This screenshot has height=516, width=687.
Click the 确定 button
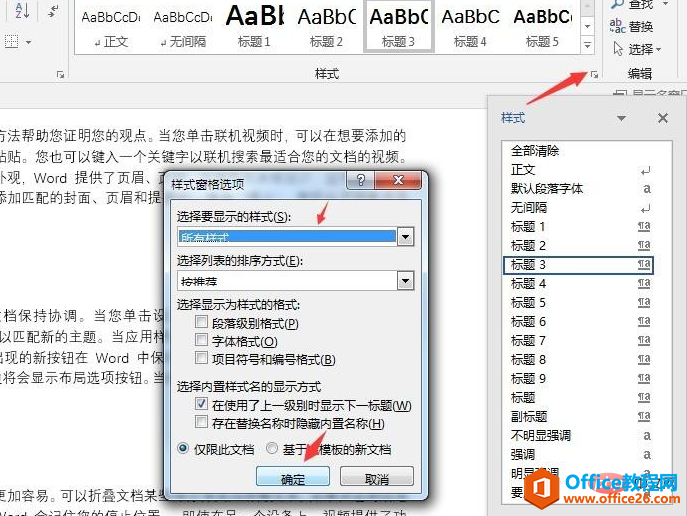[293, 477]
